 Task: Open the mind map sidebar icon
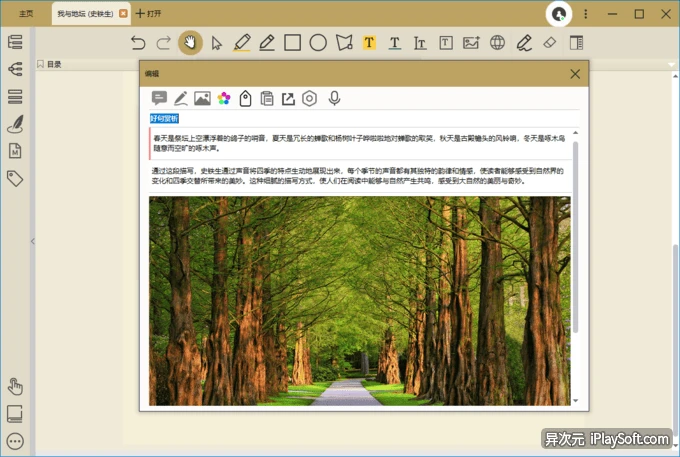pyautogui.click(x=15, y=69)
